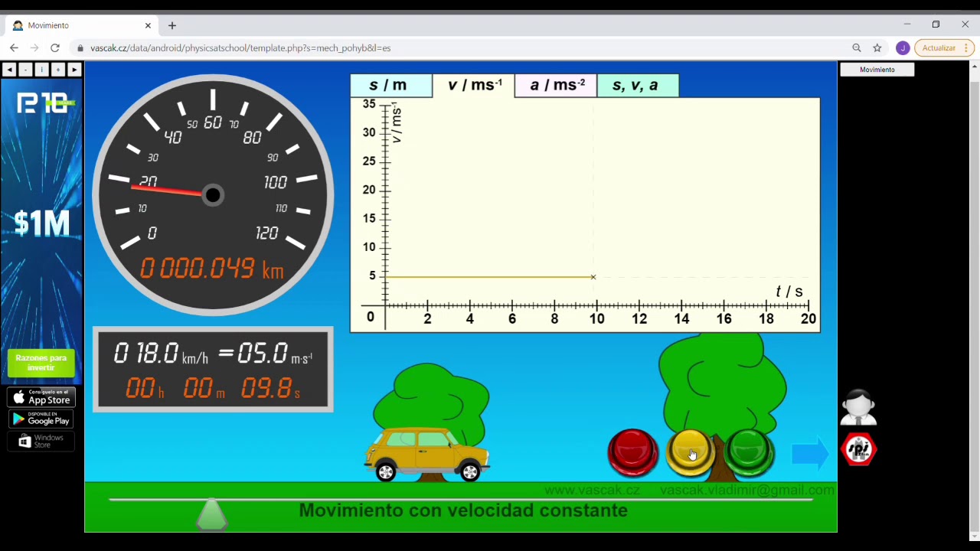Click the 'Movimiento' label in right panel
The width and height of the screenshot is (980, 551).
coord(877,70)
